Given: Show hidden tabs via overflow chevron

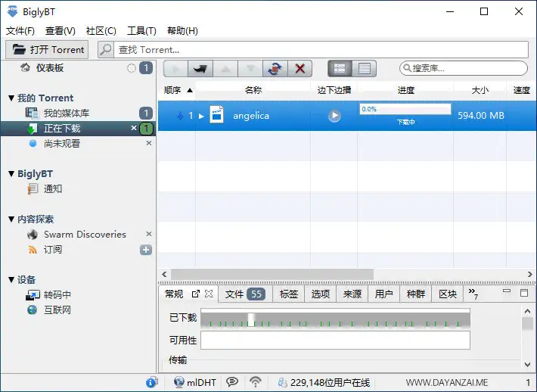Looking at the screenshot, I should pos(473,293).
